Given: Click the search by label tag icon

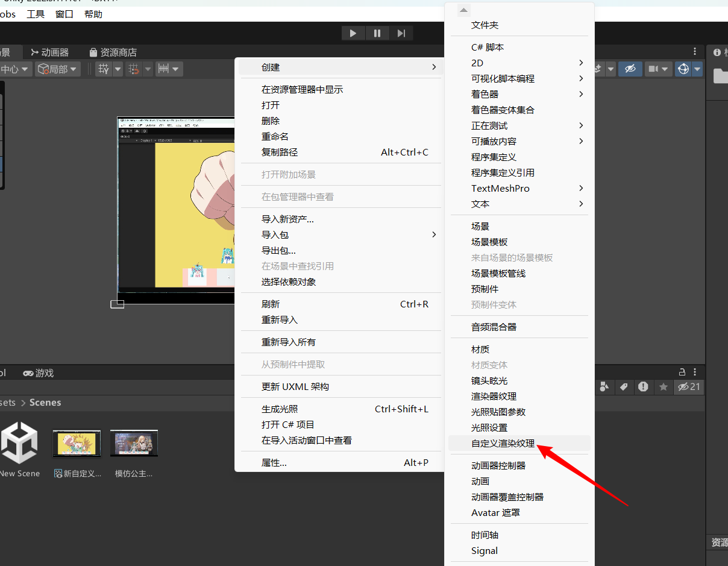Looking at the screenshot, I should click(624, 387).
